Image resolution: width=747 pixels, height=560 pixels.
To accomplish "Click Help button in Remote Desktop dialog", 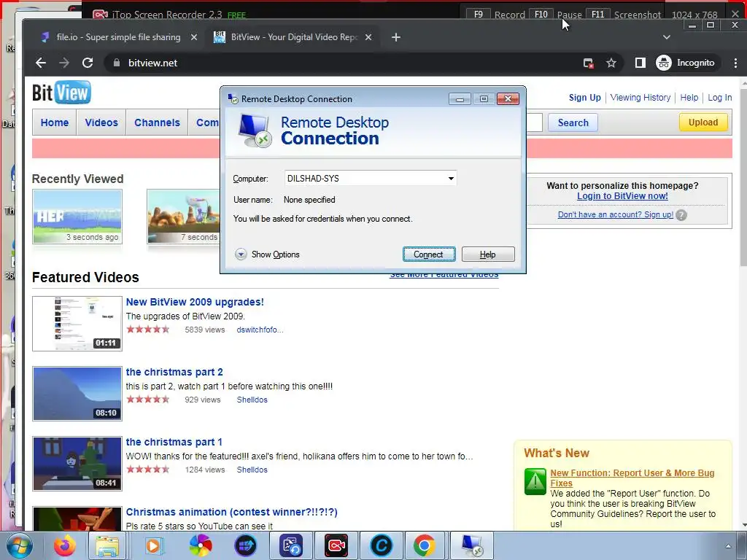I will pyautogui.click(x=488, y=254).
